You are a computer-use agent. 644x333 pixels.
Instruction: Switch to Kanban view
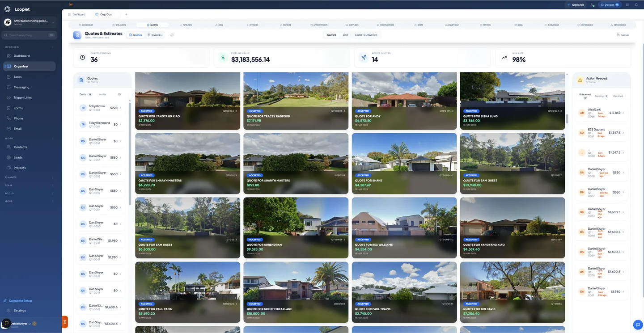[623, 35]
